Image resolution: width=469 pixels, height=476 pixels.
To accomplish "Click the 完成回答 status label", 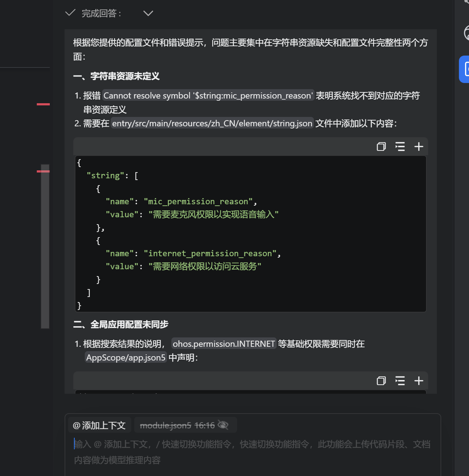I will [101, 13].
